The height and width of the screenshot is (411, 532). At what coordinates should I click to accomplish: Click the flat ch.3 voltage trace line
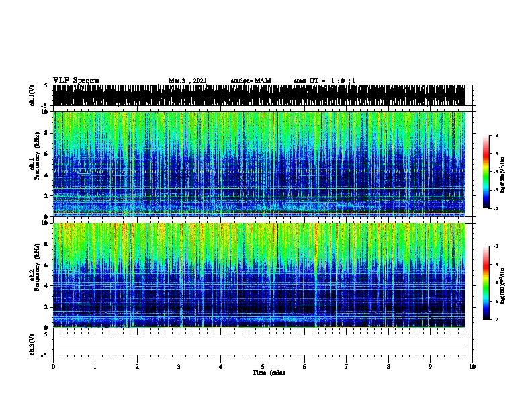(259, 345)
